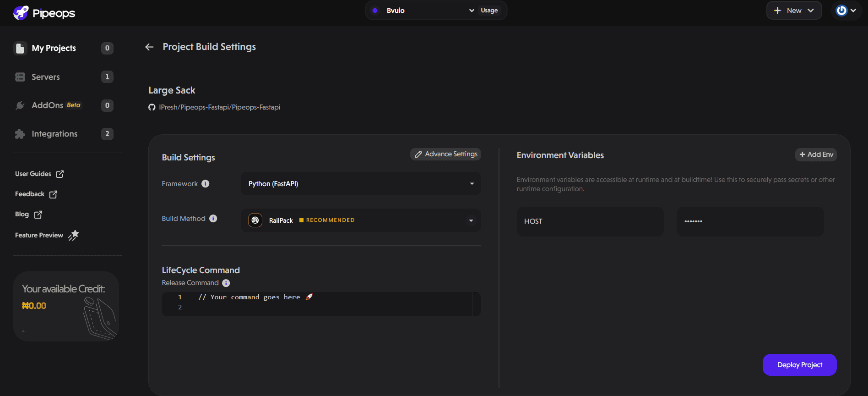Click the Large Sack project name
This screenshot has height=396, width=868.
point(172,90)
